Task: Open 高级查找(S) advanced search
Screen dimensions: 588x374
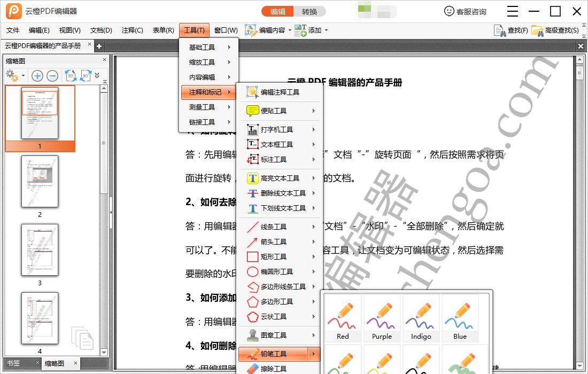Action: [x=555, y=30]
